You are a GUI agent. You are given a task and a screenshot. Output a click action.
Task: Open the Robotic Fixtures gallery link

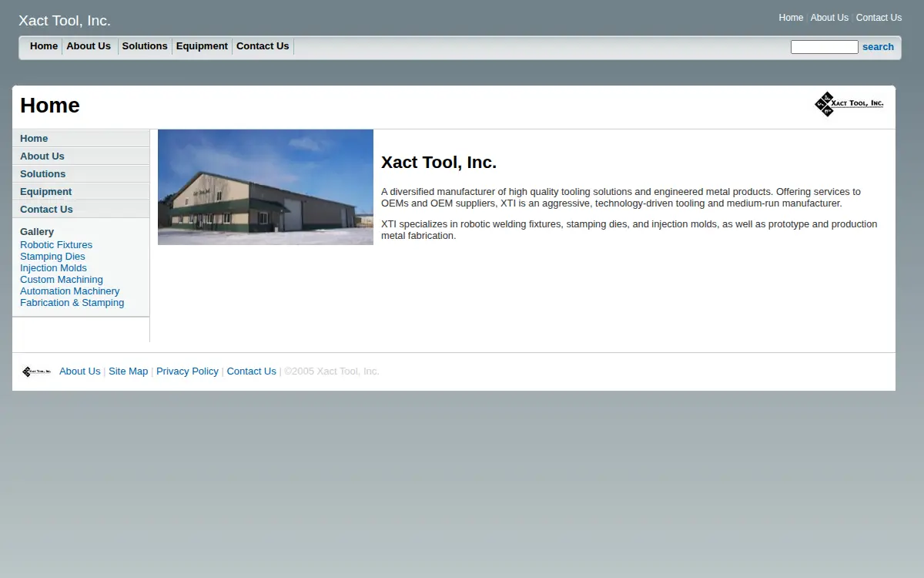tap(56, 245)
